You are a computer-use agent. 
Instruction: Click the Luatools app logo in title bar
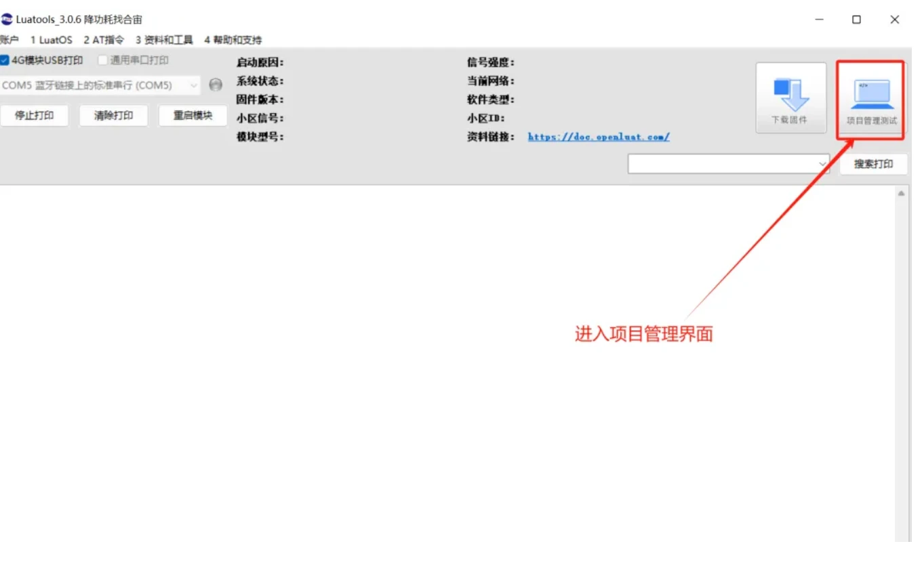[7, 19]
